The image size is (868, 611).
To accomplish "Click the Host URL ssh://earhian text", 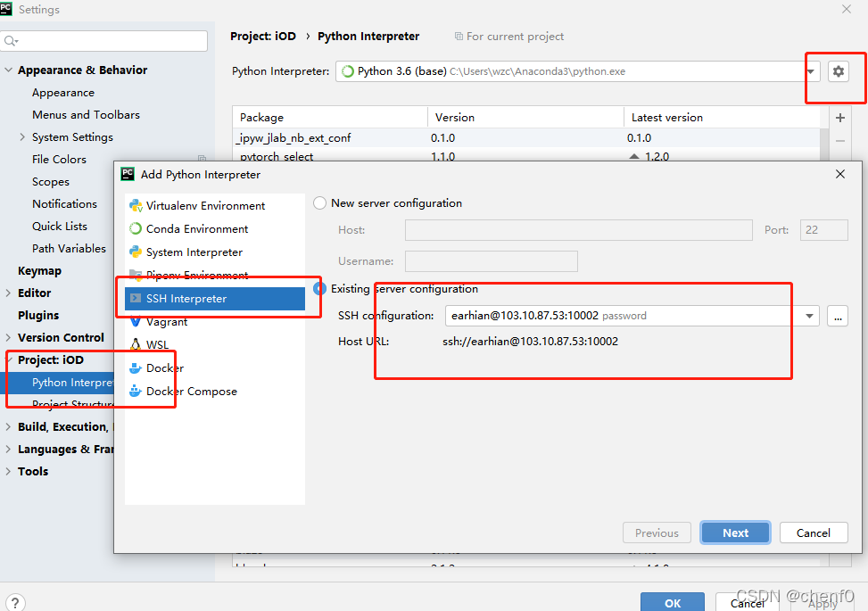I will 530,342.
